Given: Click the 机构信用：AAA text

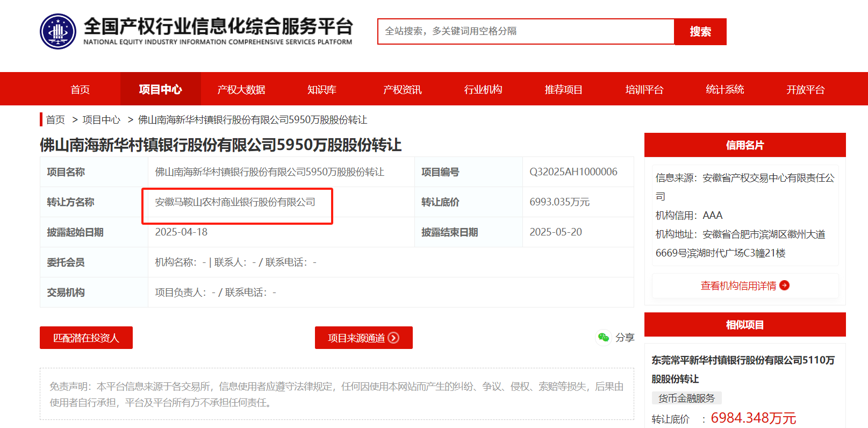Looking at the screenshot, I should click(x=689, y=215).
